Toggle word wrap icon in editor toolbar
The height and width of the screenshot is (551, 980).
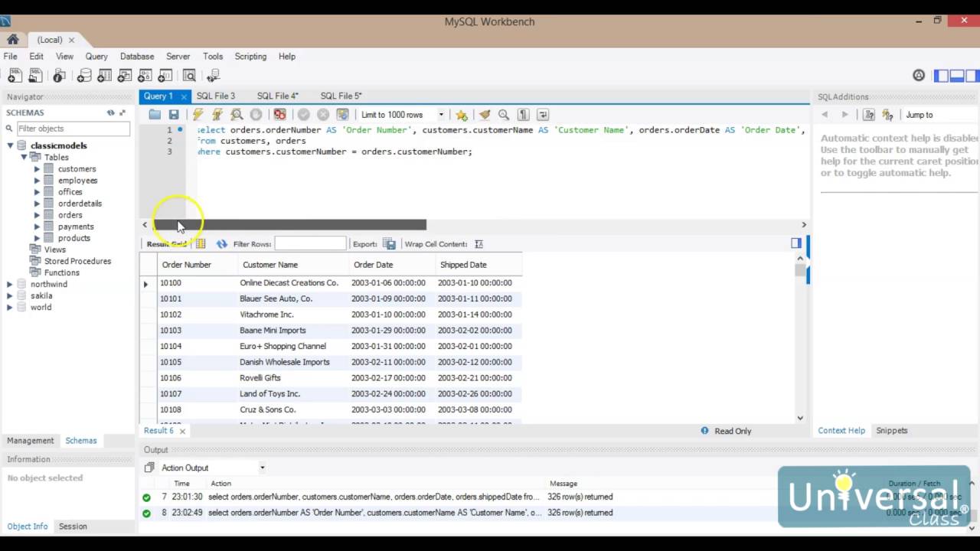click(543, 115)
